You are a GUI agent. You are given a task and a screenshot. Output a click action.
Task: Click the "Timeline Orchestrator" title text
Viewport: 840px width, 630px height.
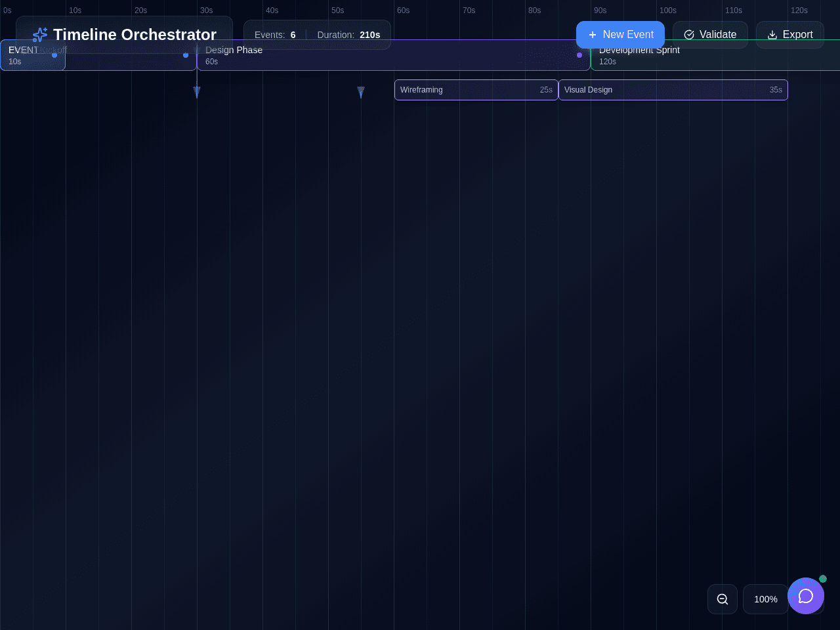(x=135, y=35)
